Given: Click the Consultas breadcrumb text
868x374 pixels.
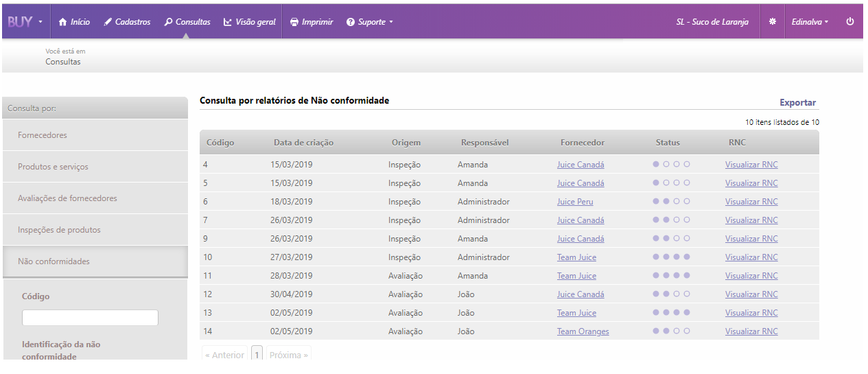Looking at the screenshot, I should [x=63, y=62].
